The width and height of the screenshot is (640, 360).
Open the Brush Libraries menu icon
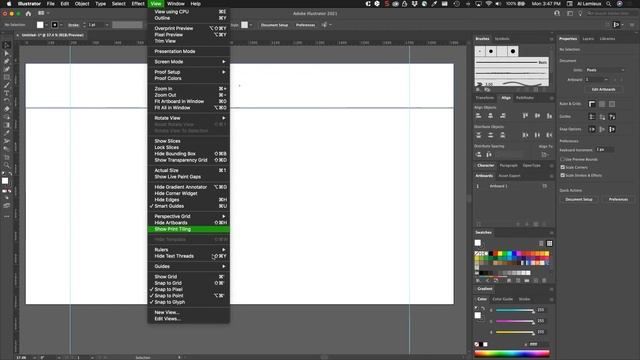(478, 89)
